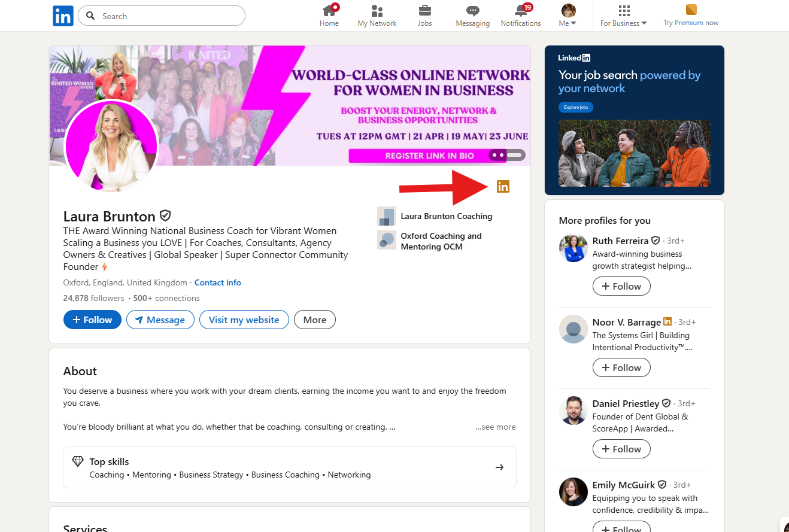
Task: Open Laura Brunton's profile photo
Action: click(111, 146)
